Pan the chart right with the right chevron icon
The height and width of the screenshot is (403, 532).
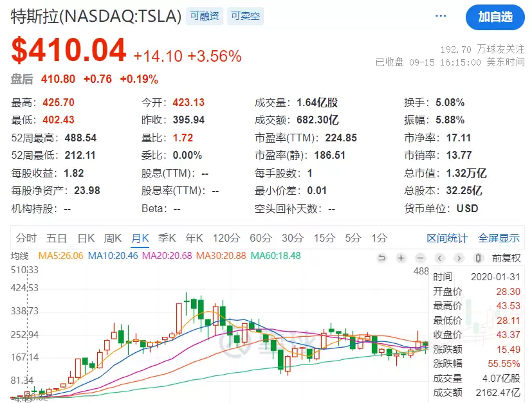pyautogui.click(x=459, y=258)
